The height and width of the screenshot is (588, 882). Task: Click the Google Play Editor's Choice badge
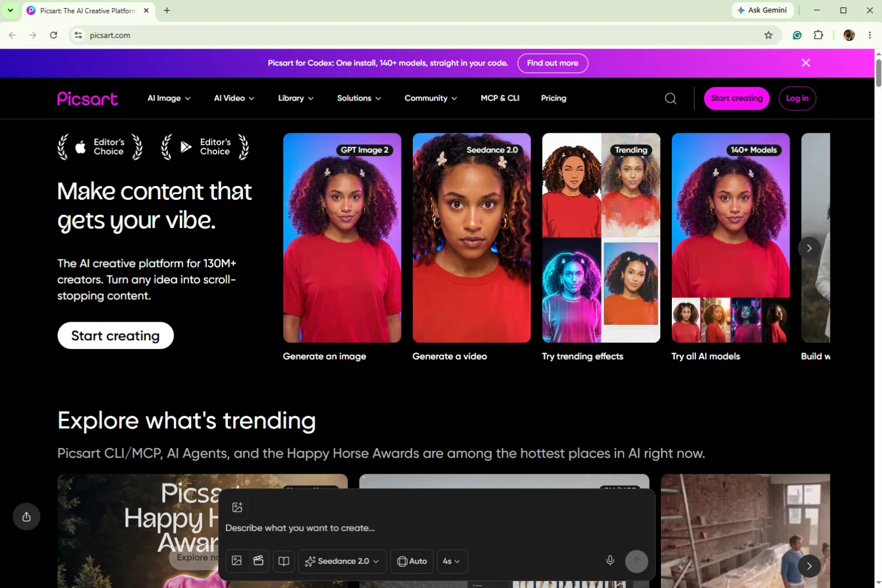pos(205,147)
